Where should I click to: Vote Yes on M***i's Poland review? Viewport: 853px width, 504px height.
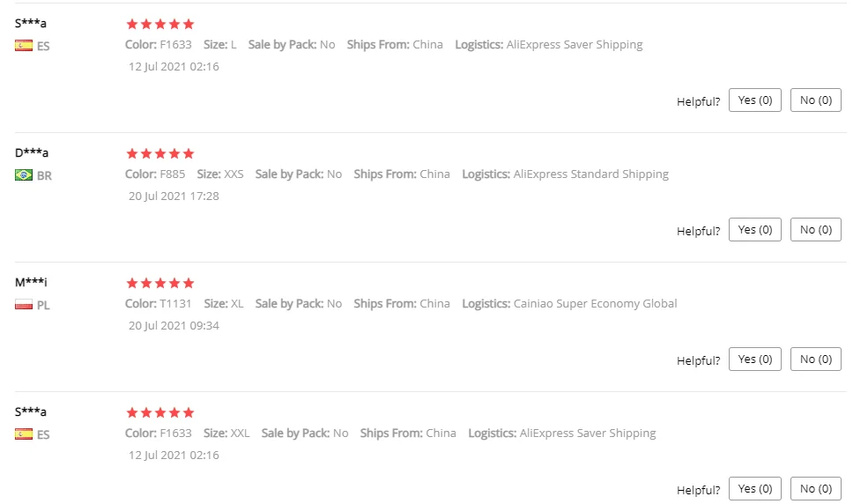click(x=754, y=359)
